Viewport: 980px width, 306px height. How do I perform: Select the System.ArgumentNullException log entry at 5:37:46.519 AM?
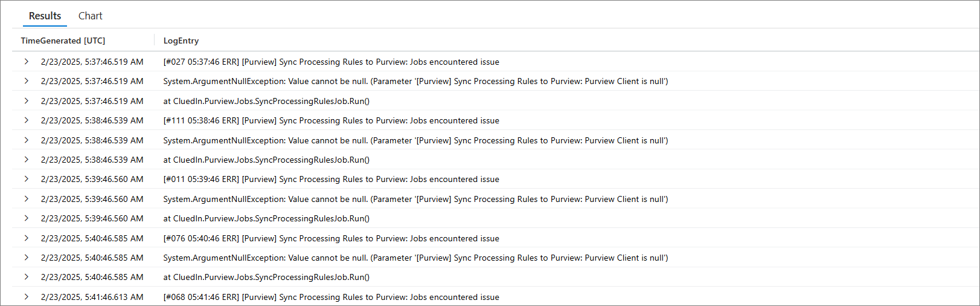pyautogui.click(x=415, y=81)
